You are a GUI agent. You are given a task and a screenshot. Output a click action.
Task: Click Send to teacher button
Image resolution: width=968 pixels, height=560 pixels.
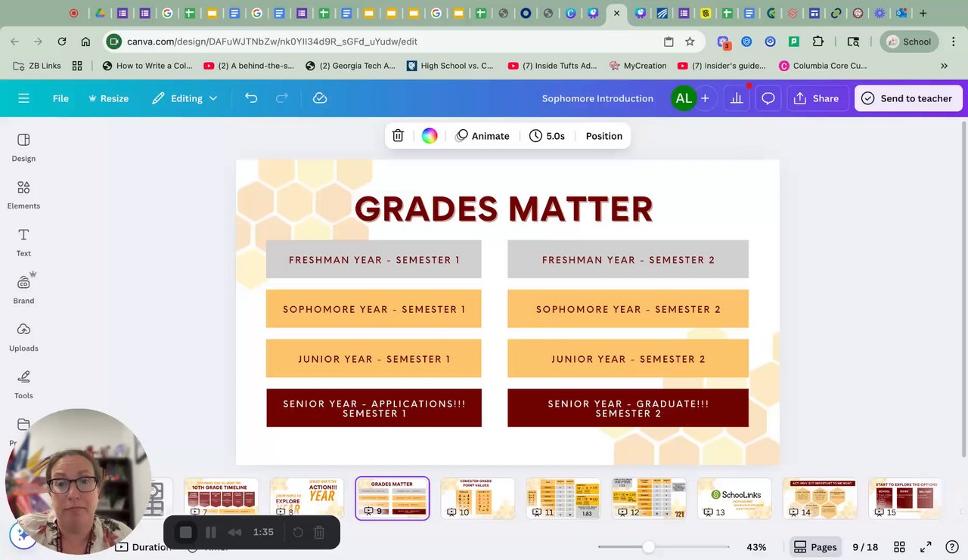pos(908,98)
